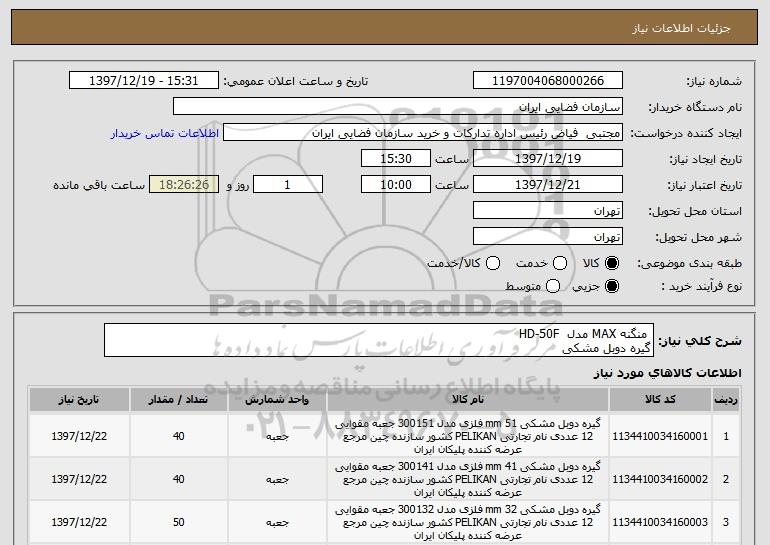Click the ردیف column header
This screenshot has height=545, width=770.
point(726,400)
